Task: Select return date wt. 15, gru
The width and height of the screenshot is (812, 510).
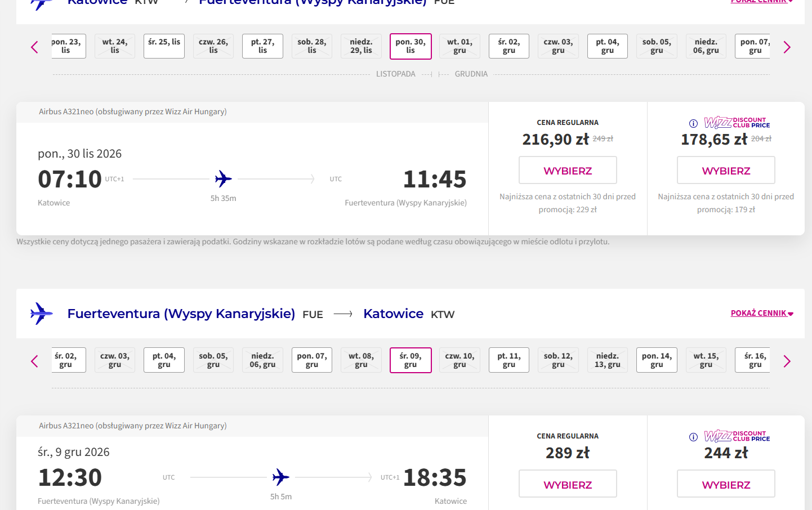Action: (x=706, y=360)
